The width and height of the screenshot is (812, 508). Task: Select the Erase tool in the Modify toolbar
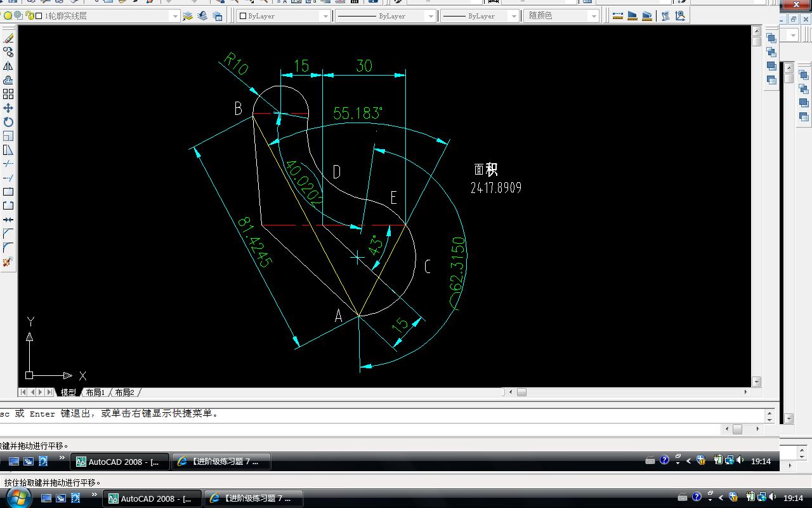[x=8, y=38]
